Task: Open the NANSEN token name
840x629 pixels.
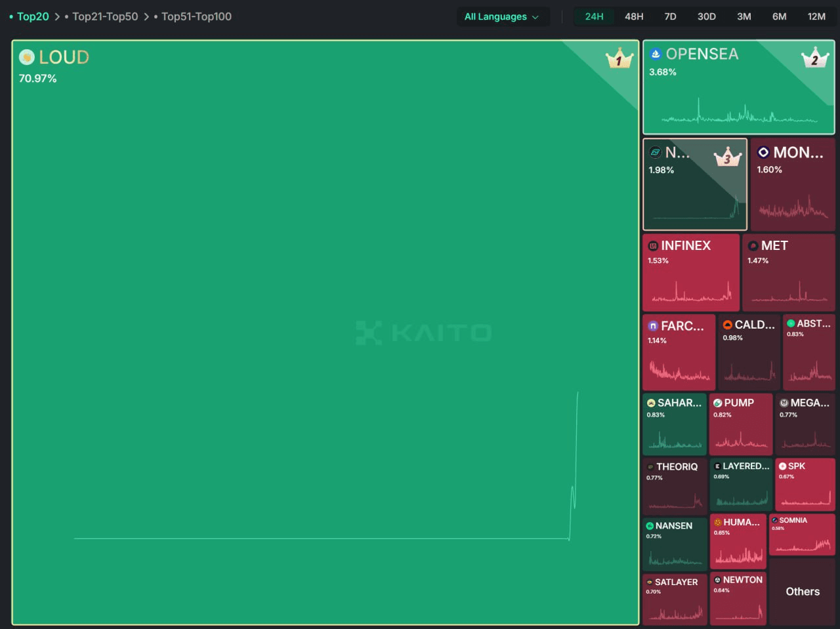Action: pos(674,526)
